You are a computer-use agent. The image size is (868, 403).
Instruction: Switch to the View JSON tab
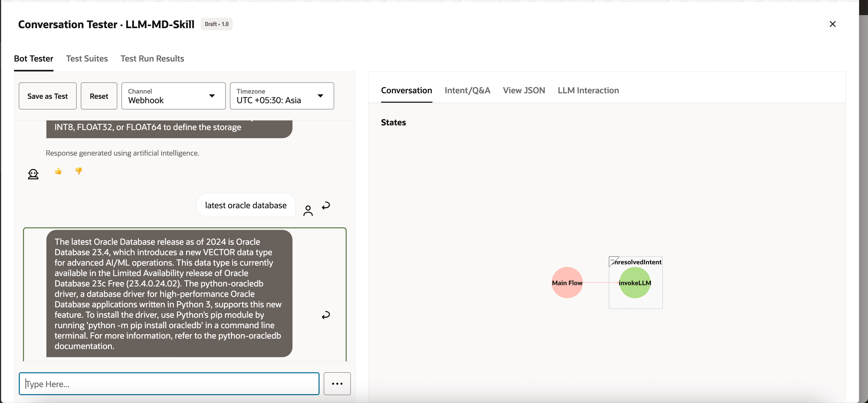tap(524, 90)
